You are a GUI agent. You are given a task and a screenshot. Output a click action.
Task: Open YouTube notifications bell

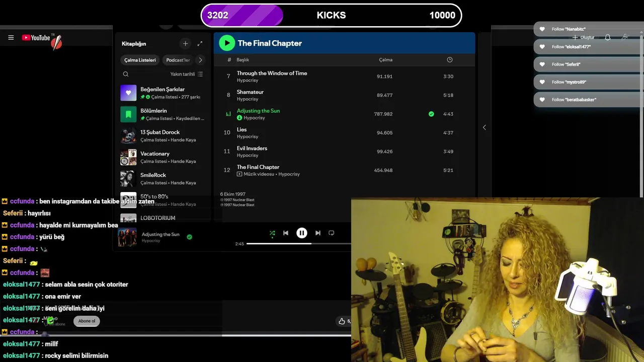[x=608, y=38]
